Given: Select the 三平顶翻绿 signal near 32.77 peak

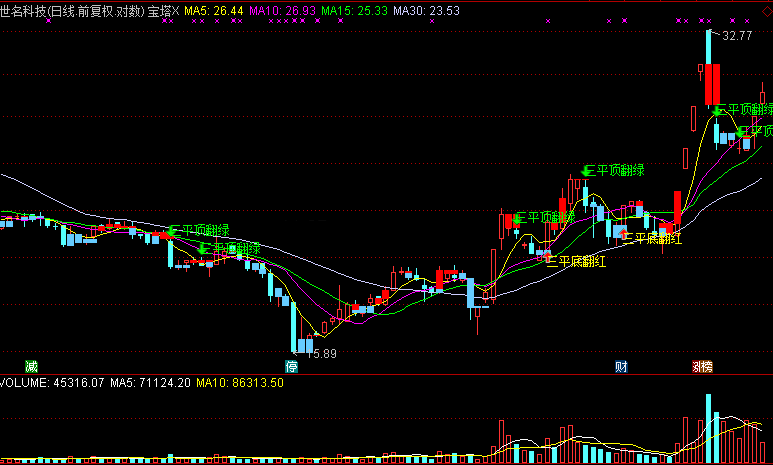Looking at the screenshot, I should pyautogui.click(x=745, y=109).
